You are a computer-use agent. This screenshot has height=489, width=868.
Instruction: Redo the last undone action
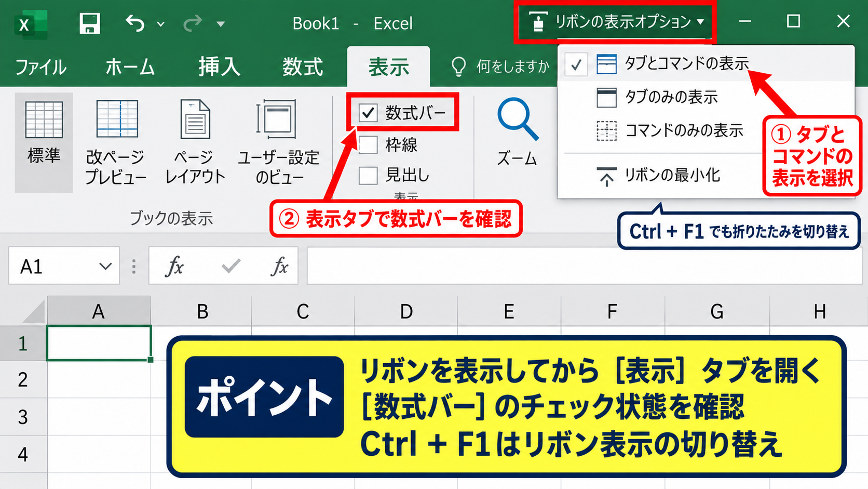tap(193, 23)
